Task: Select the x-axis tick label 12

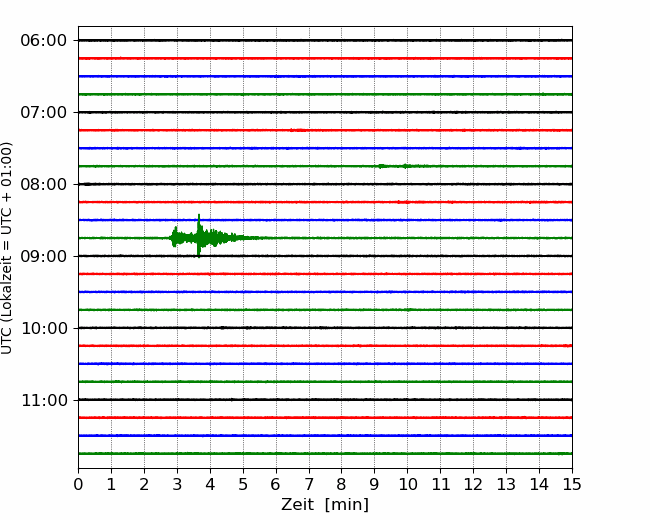Action: pos(473,484)
